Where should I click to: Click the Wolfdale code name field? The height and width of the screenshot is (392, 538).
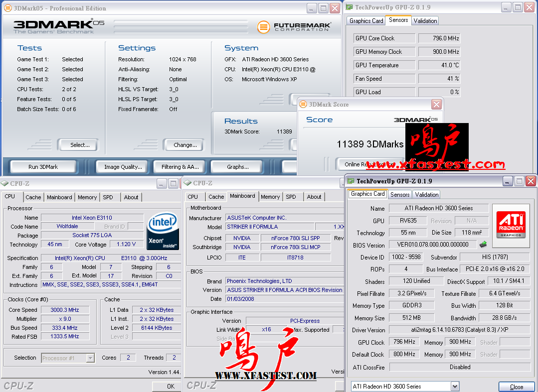[x=67, y=226]
